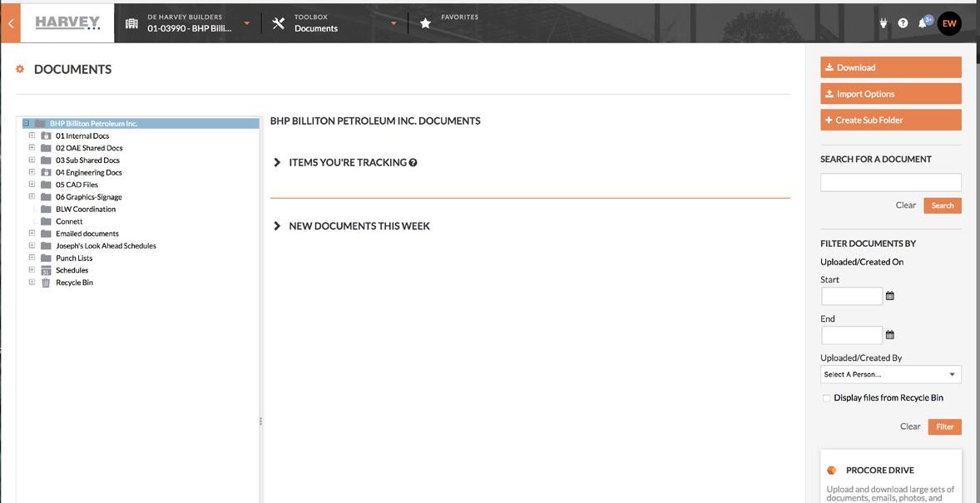Image resolution: width=980 pixels, height=503 pixels.
Task: Open the plug apps icon in the header
Action: [883, 23]
